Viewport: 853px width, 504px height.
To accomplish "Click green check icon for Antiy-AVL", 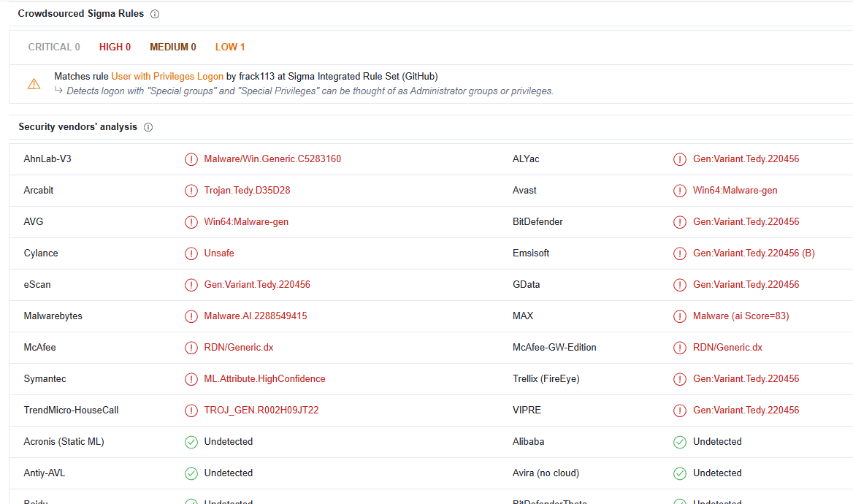I will (x=191, y=473).
